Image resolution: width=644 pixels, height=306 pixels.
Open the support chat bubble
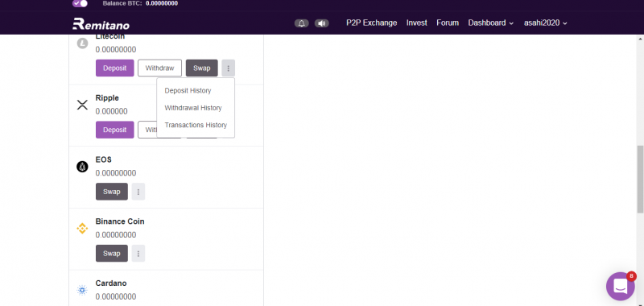620,287
